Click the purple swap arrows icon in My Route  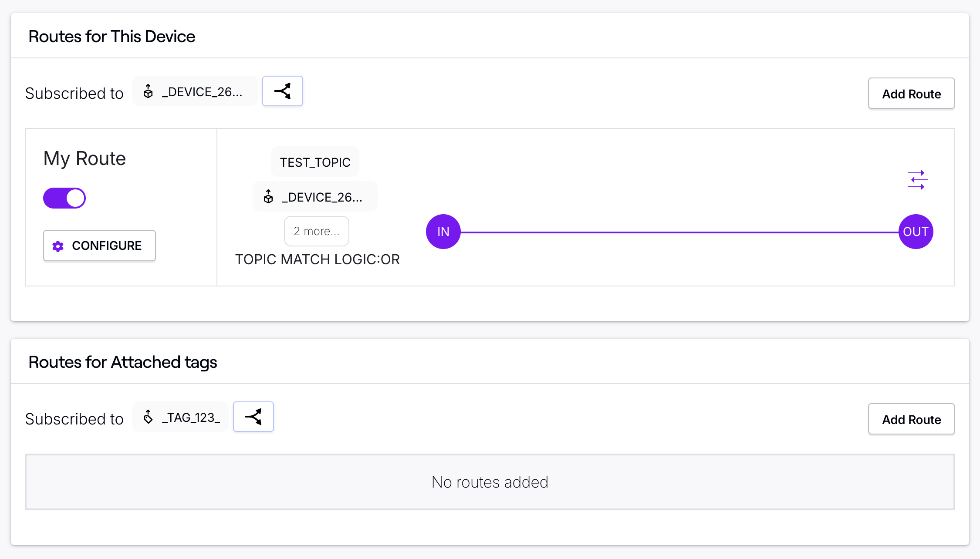coord(917,180)
